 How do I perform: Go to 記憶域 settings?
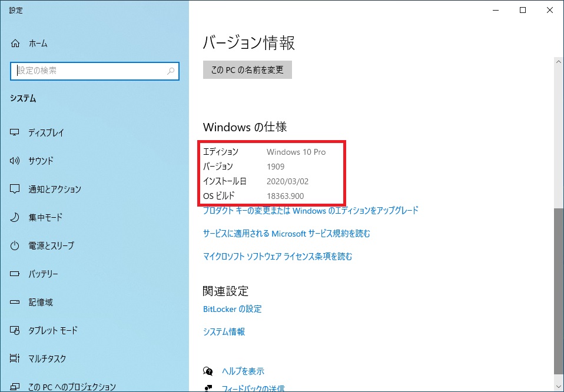[x=41, y=302]
